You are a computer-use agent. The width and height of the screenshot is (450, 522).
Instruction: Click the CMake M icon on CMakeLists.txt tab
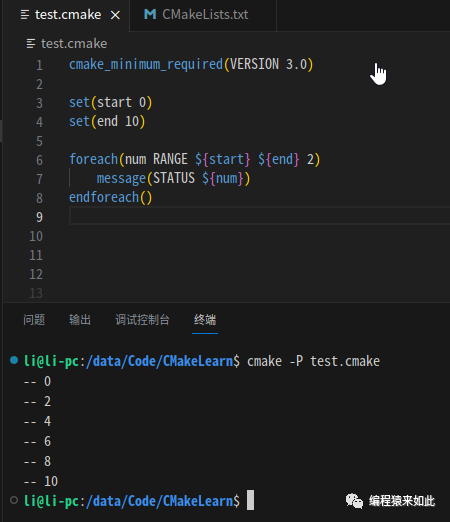click(150, 14)
